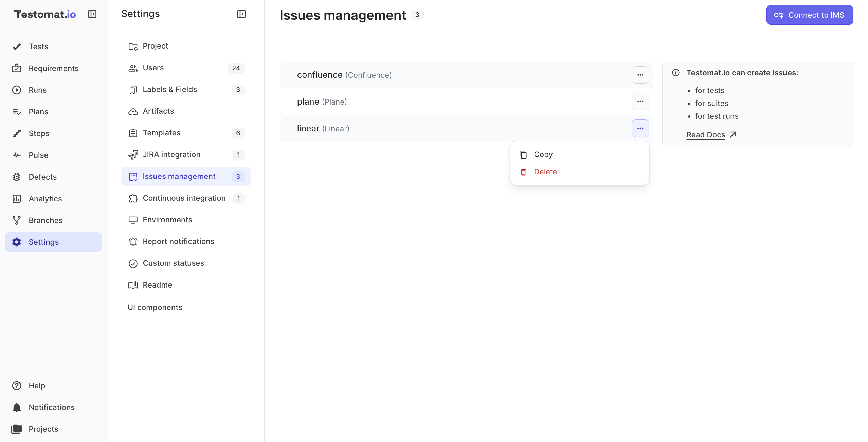Click the Testomat.io logo
The height and width of the screenshot is (442, 868).
click(x=45, y=14)
